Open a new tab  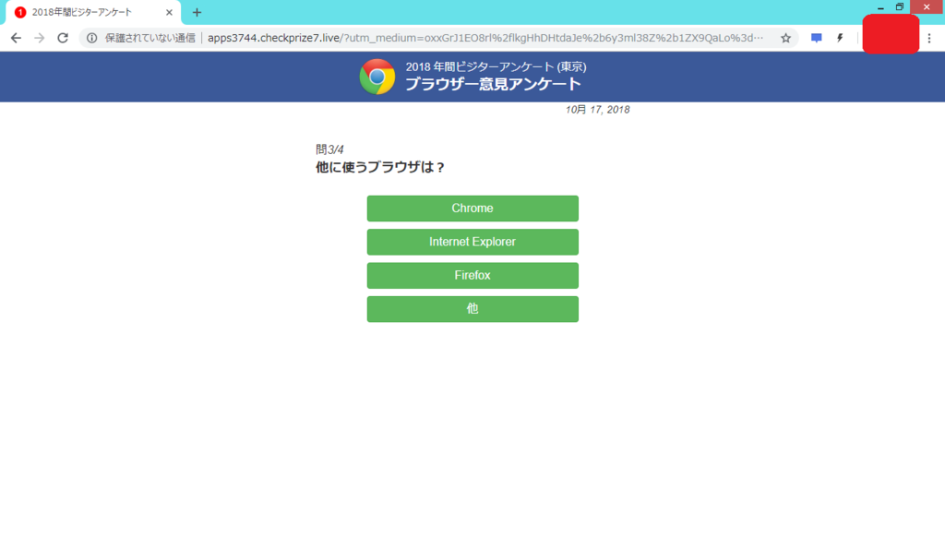tap(197, 12)
